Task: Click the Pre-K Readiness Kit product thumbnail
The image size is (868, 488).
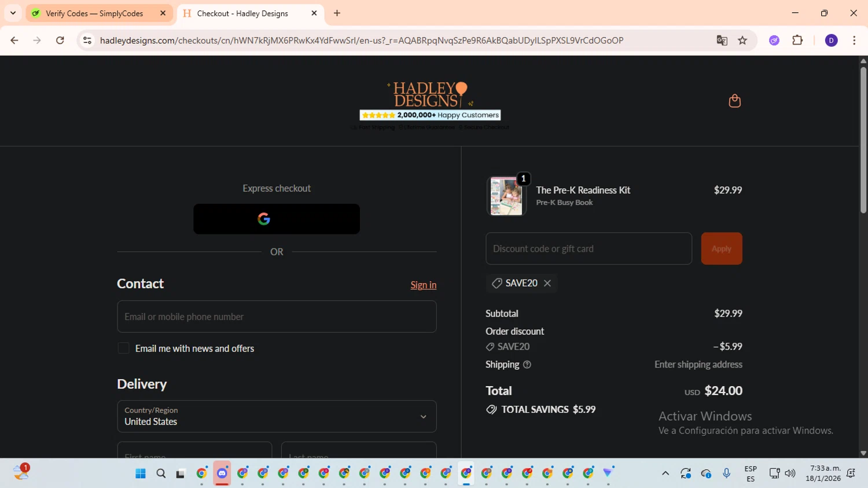Action: (x=506, y=196)
